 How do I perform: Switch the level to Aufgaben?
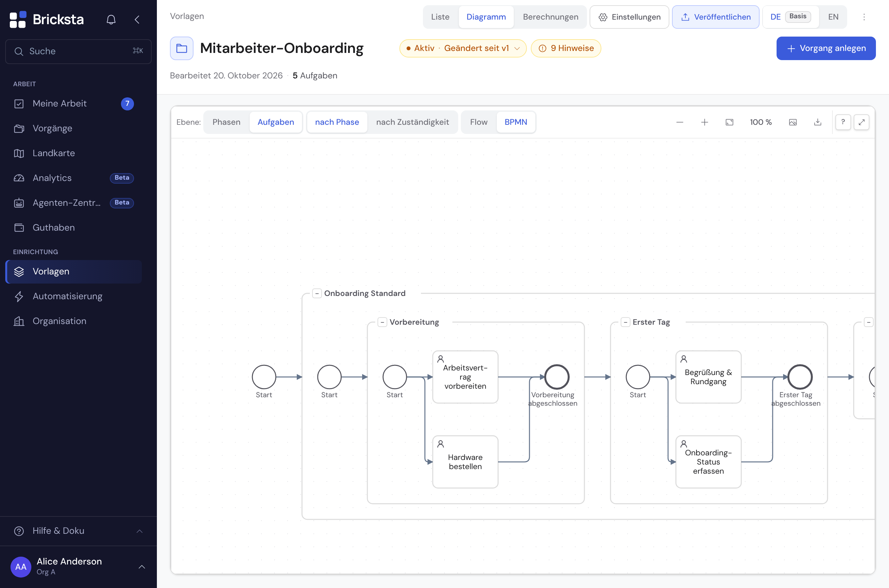tap(276, 122)
